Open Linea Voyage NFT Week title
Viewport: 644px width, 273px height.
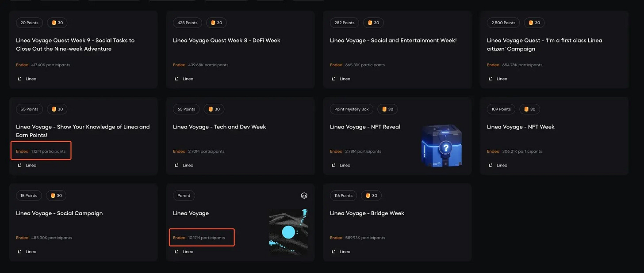tap(521, 127)
